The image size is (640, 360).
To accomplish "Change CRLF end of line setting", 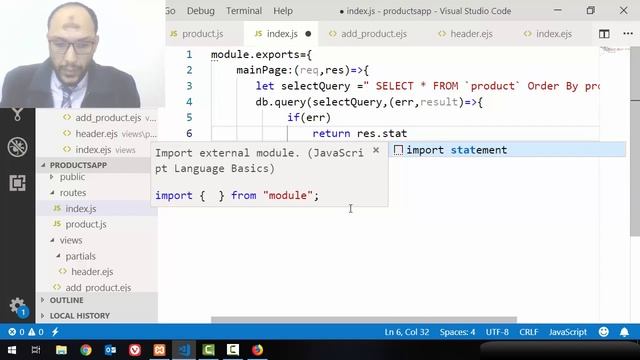I will point(529,332).
